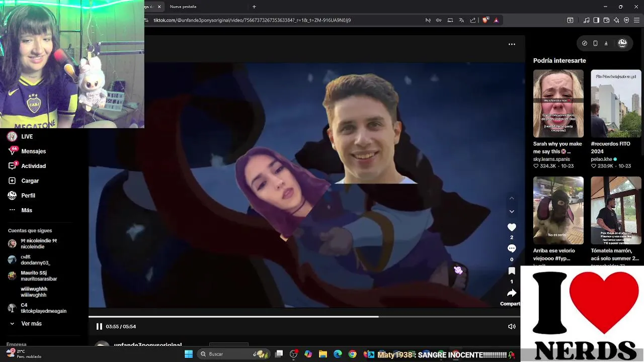Open nicoleindie followed account
Screen dimensions: 644x362
pos(33,244)
